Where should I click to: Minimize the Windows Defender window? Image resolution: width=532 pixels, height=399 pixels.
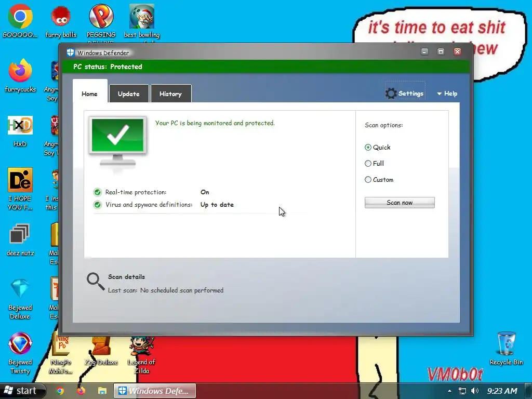point(424,51)
